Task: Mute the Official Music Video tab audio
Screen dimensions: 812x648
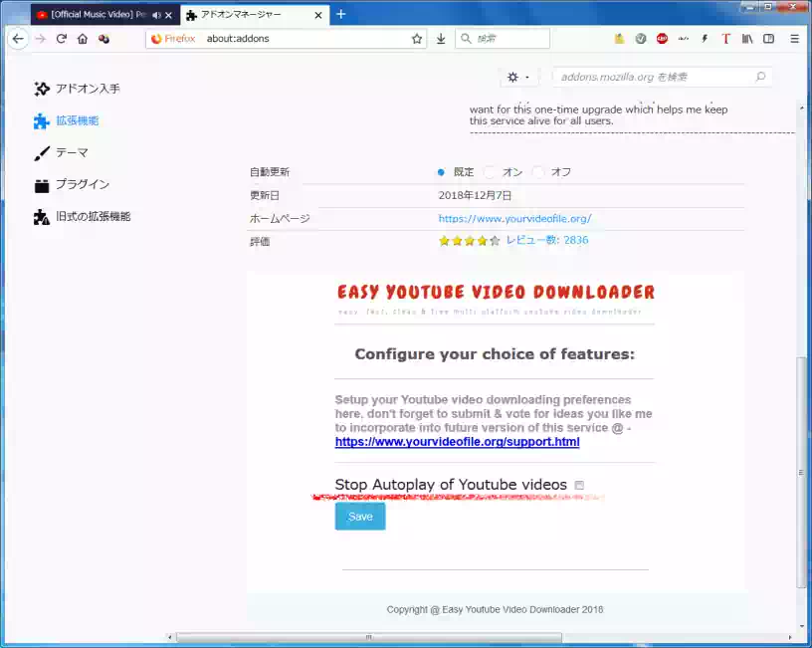Action: click(156, 15)
